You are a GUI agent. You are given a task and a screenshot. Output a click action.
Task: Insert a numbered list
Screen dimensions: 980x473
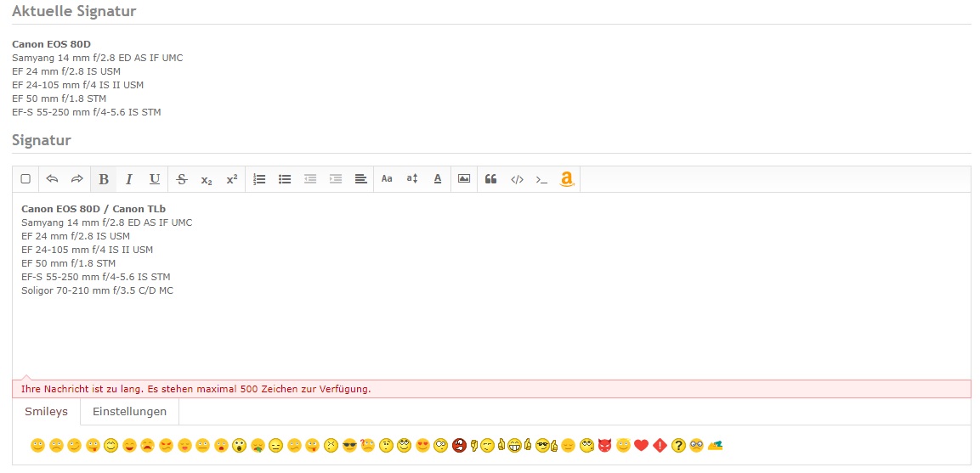pos(259,179)
